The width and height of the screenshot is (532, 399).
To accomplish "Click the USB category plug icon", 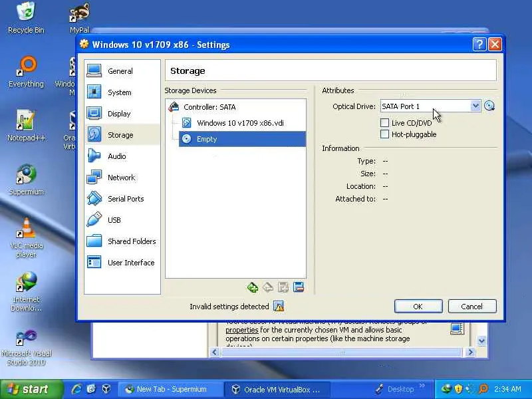I will click(x=94, y=219).
